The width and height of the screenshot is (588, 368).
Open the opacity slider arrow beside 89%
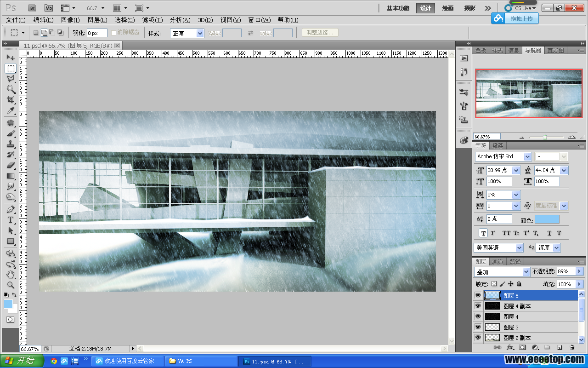tap(580, 271)
